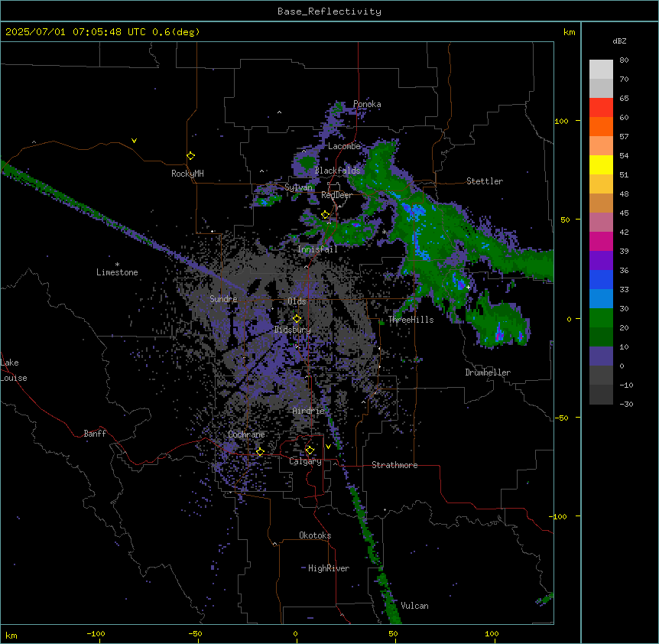Click the HighRiver city label

pyautogui.click(x=329, y=568)
